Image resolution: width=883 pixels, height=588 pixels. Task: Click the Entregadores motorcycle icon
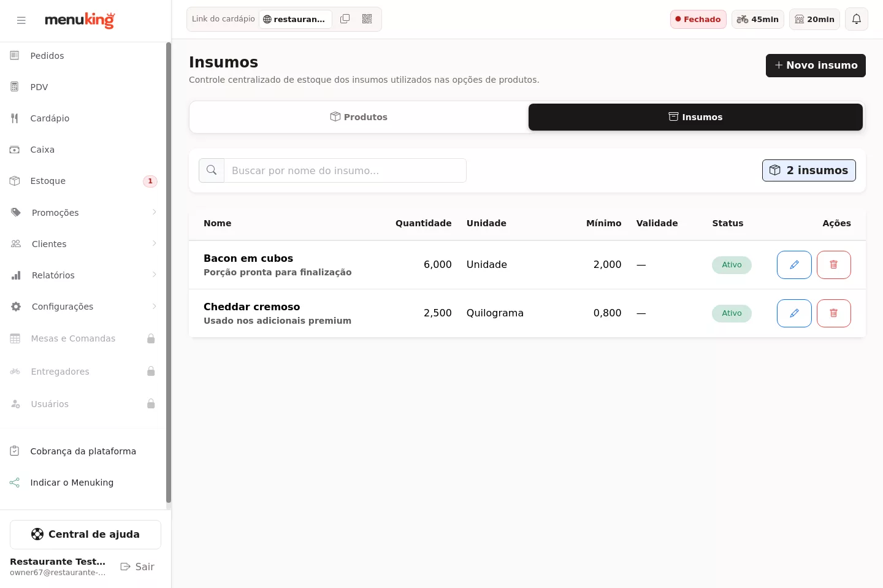pyautogui.click(x=15, y=372)
